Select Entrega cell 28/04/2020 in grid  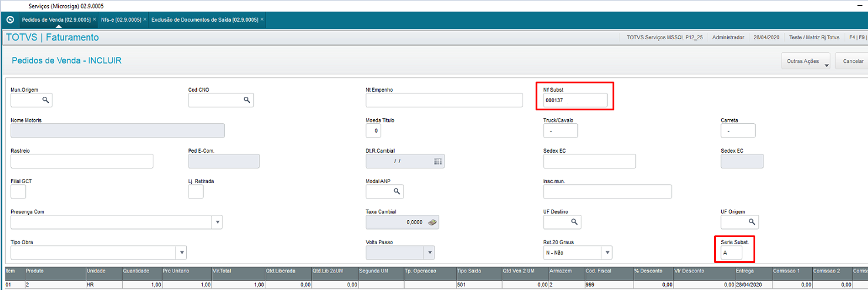coord(752,284)
